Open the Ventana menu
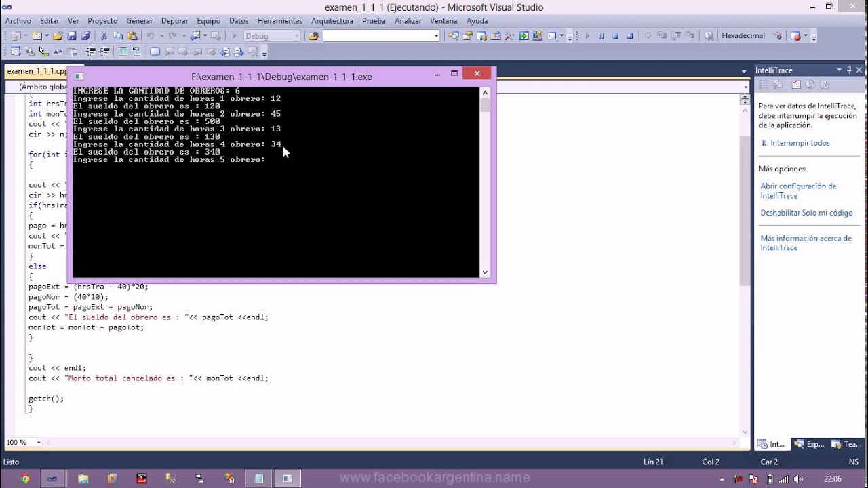Image resolution: width=868 pixels, height=488 pixels. [443, 21]
